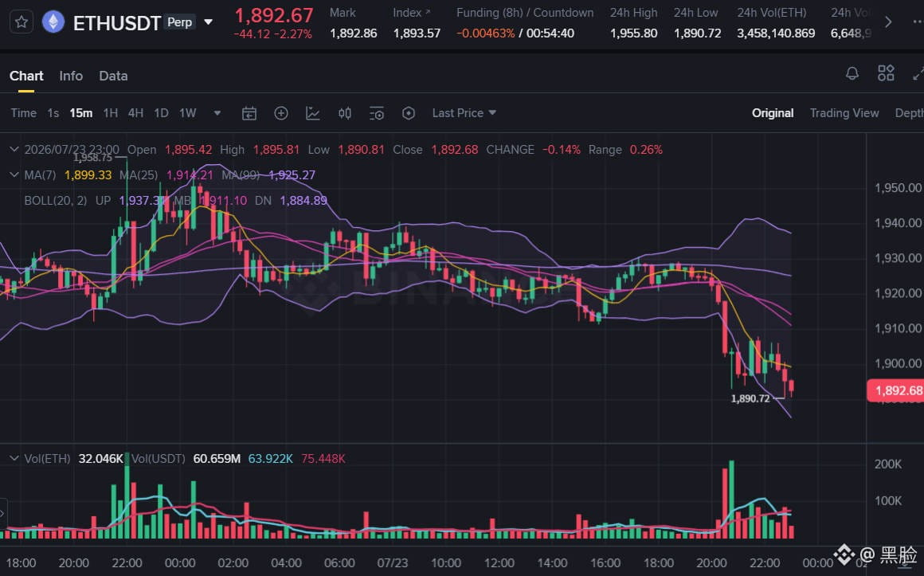
Task: Click the Funding rate -0.00463% value
Action: [486, 33]
